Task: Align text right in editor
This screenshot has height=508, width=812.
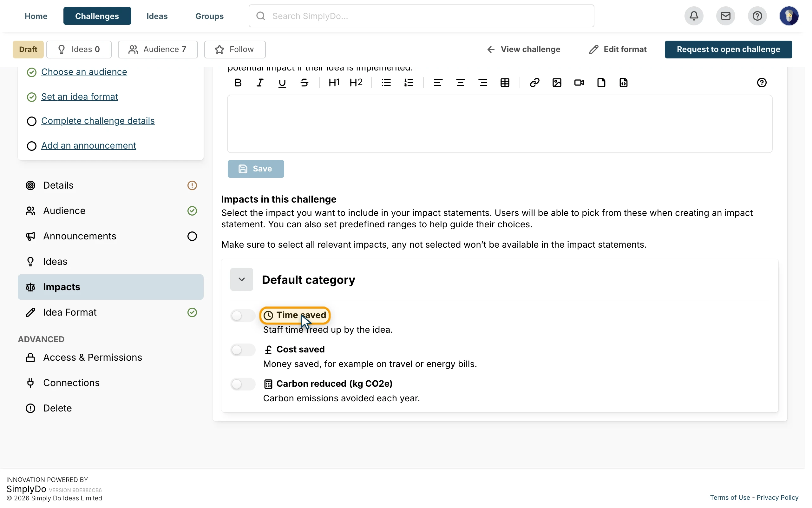Action: click(483, 83)
